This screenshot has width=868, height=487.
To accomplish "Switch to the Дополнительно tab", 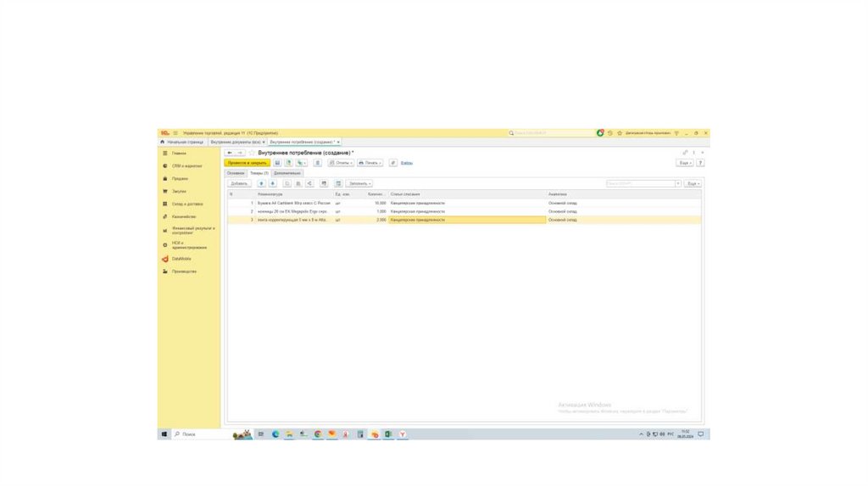I will [x=287, y=173].
